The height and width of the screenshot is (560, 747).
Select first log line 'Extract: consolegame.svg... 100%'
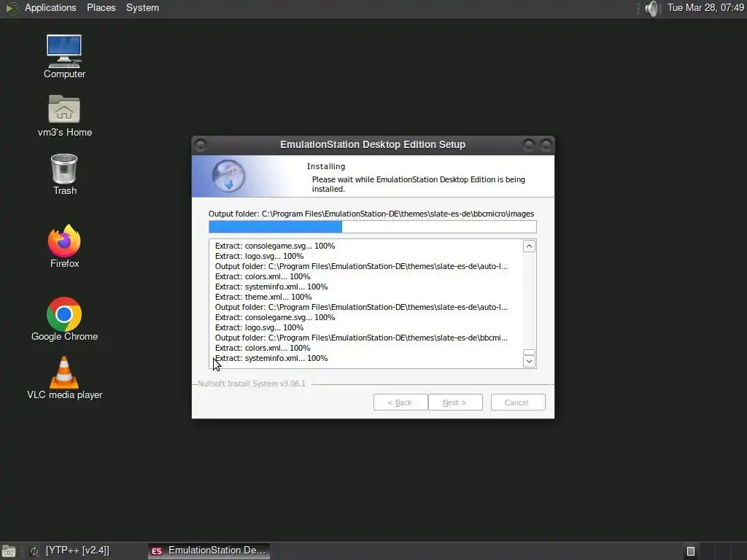click(x=275, y=246)
